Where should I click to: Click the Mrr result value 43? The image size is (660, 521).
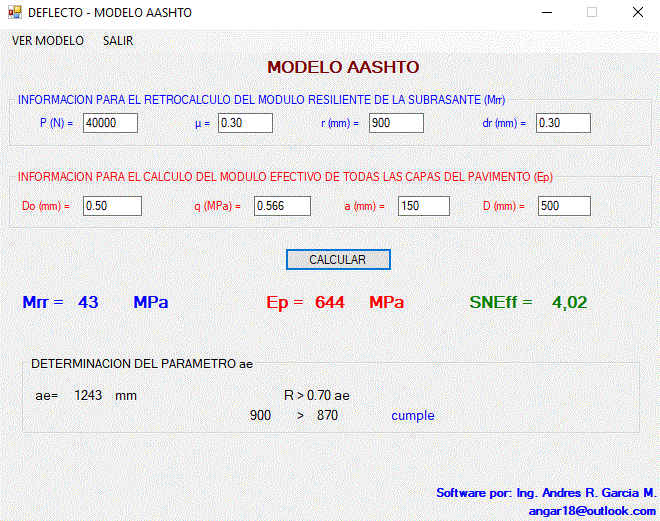point(88,302)
